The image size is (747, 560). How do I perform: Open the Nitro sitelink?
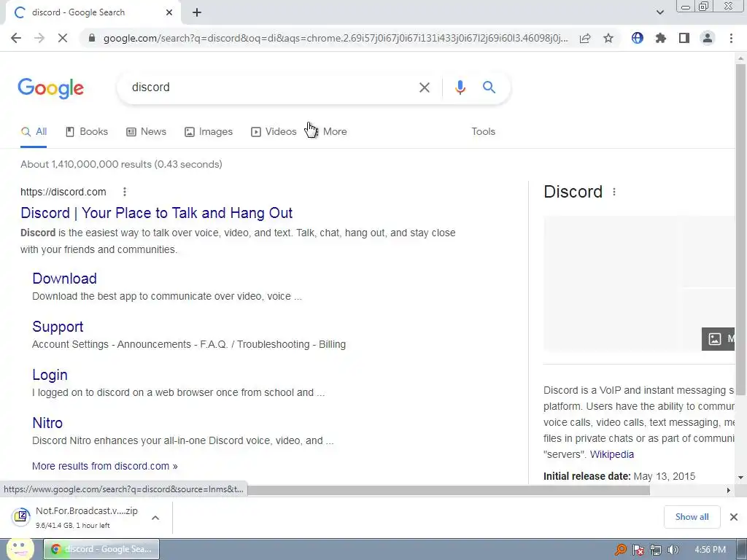point(47,423)
